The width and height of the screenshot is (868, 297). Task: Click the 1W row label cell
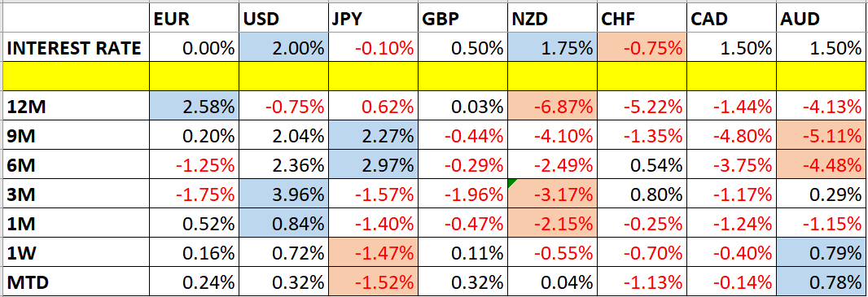tap(76, 253)
